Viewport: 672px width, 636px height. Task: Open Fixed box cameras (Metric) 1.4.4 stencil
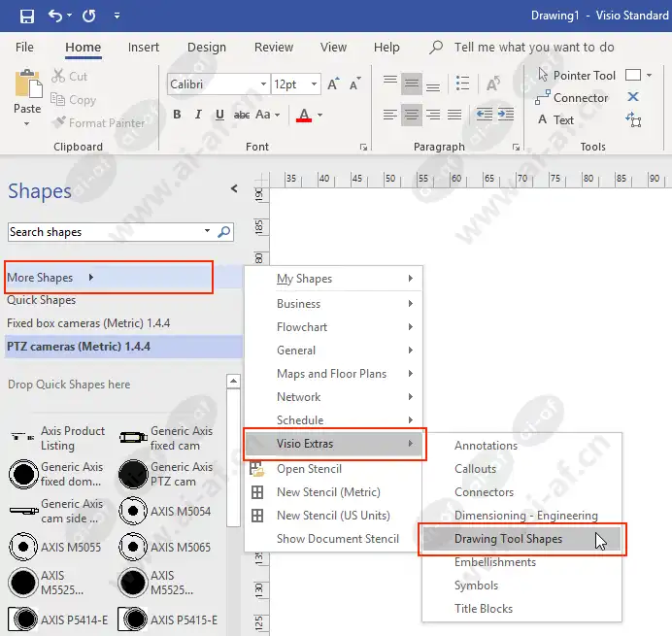[88, 323]
